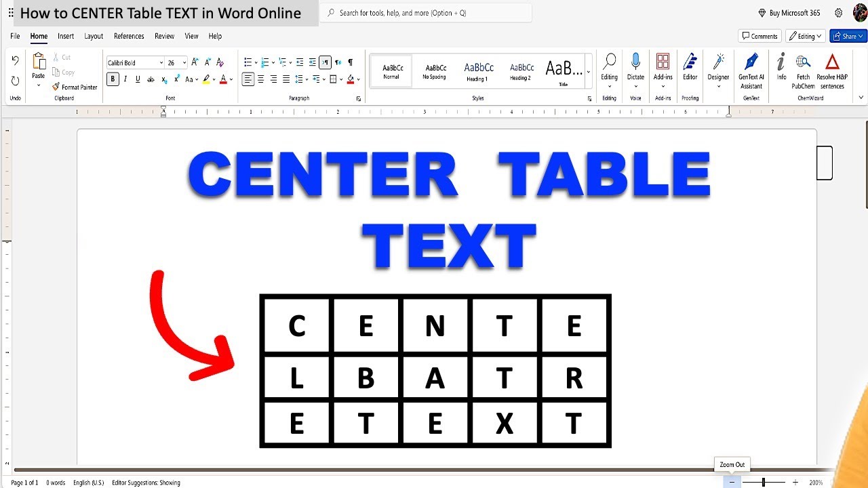Viewport: 868px width, 488px height.
Task: Click font color red swatch button
Action: [x=223, y=79]
